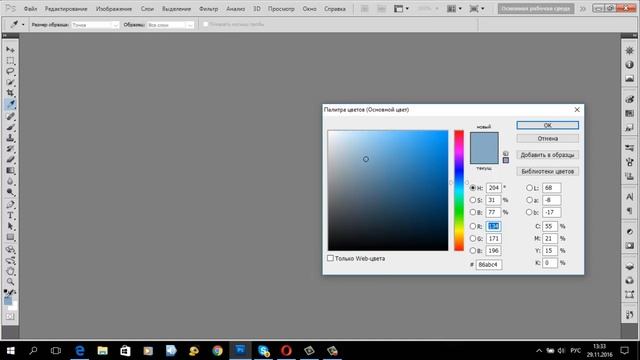
Task: Select the Lasso tool
Action: [x=10, y=71]
